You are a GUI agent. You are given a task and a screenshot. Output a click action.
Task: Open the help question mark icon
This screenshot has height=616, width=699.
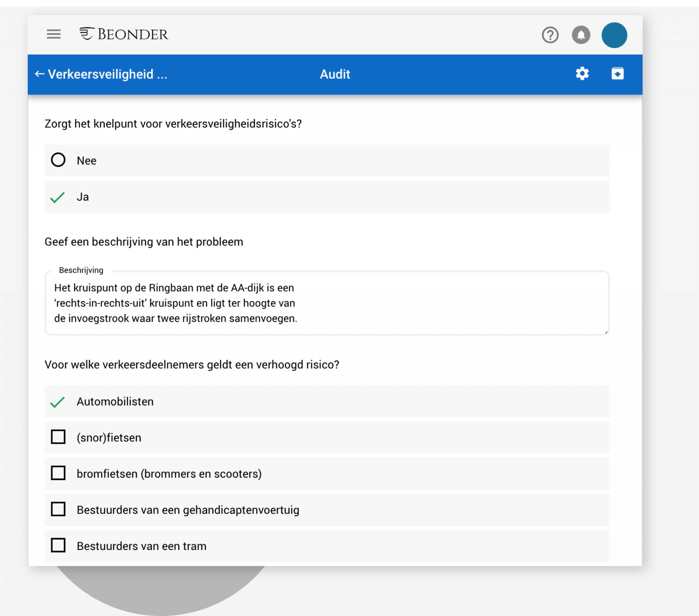point(550,35)
